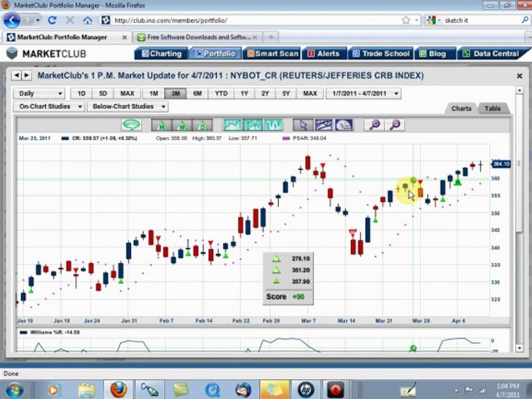Screen dimensions: 532x399
Task: Open the Fibonacci arc drawing tool
Action: (344, 125)
